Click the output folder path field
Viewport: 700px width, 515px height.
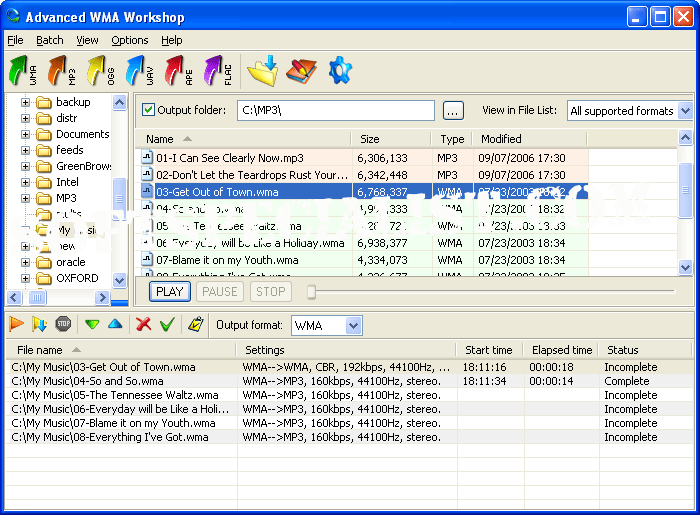click(x=335, y=111)
